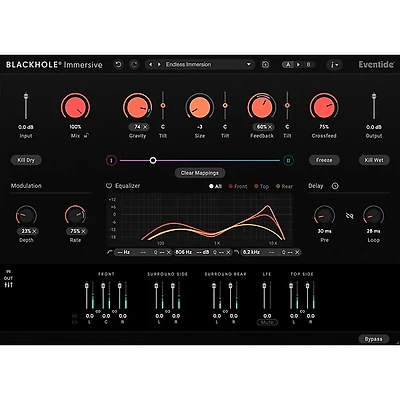Viewport: 400px width, 400px height.
Task: Click the Gravity Tilt slider
Action: (163, 106)
